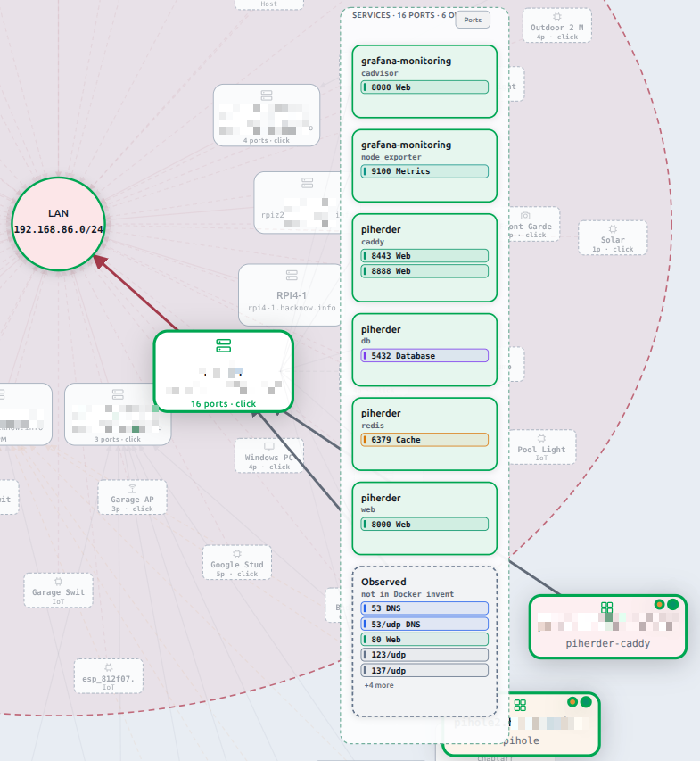Click the chip icon on Google Stud node
The height and width of the screenshot is (761, 700).
[237, 554]
